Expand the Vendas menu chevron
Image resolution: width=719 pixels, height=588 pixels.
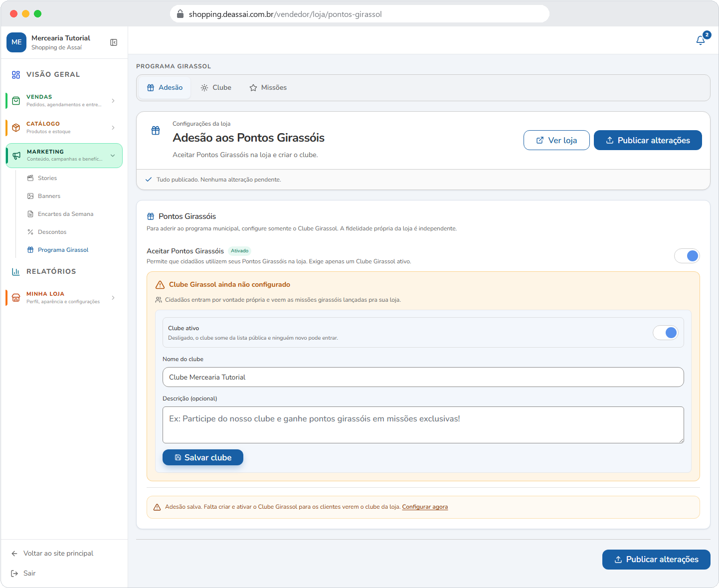coord(113,101)
